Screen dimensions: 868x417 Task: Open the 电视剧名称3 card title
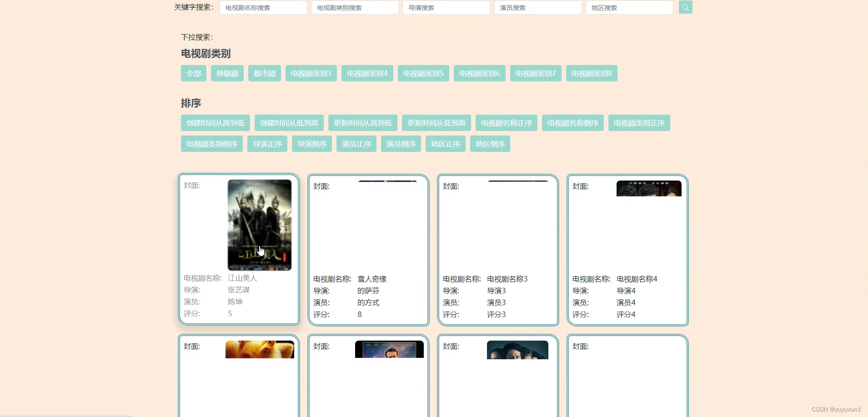click(507, 279)
